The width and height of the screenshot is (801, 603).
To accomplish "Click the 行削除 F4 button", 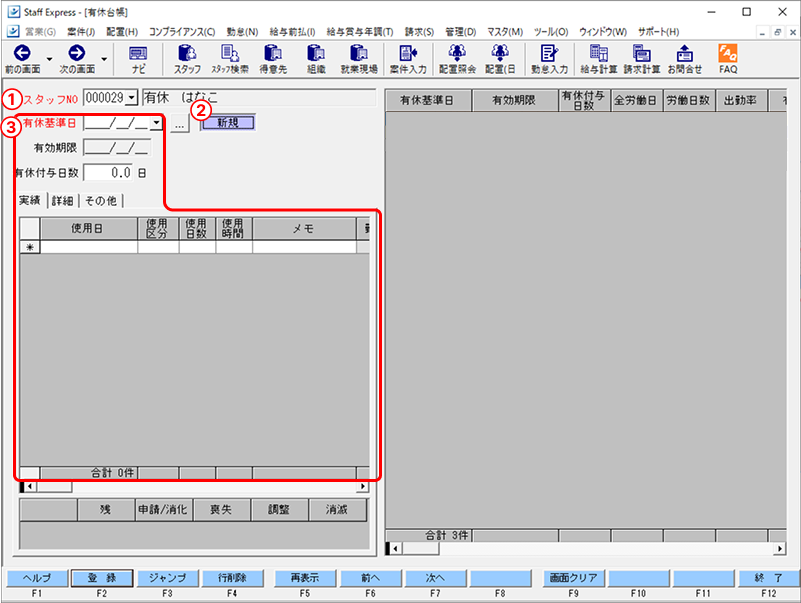I will point(232,578).
